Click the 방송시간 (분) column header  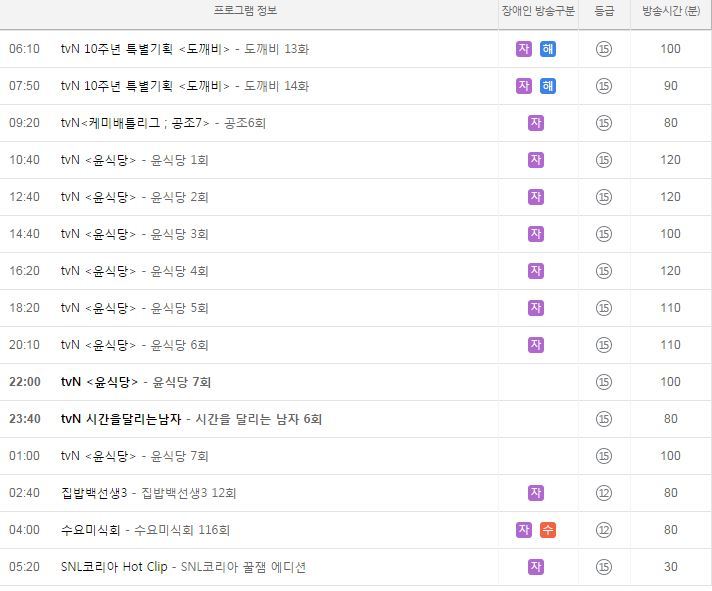point(671,10)
